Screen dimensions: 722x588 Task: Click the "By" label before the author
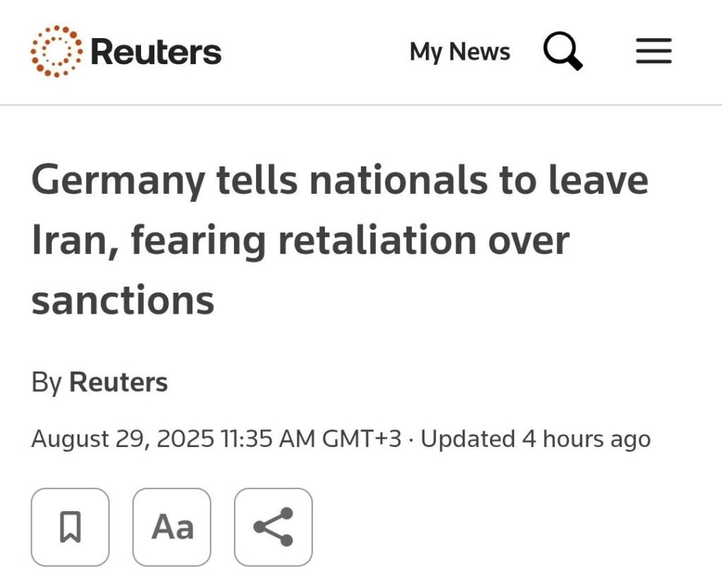coord(47,383)
